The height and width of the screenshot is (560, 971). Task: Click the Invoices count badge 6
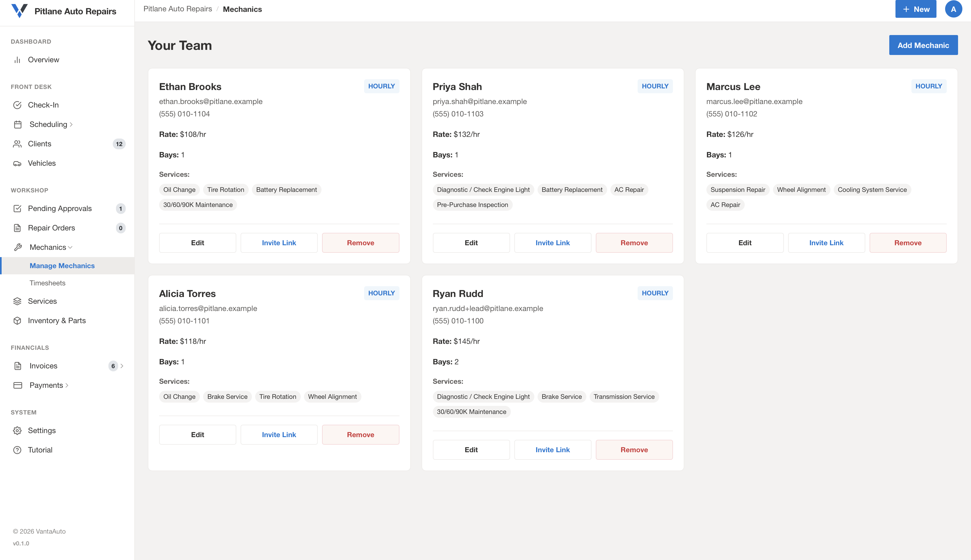coord(113,366)
